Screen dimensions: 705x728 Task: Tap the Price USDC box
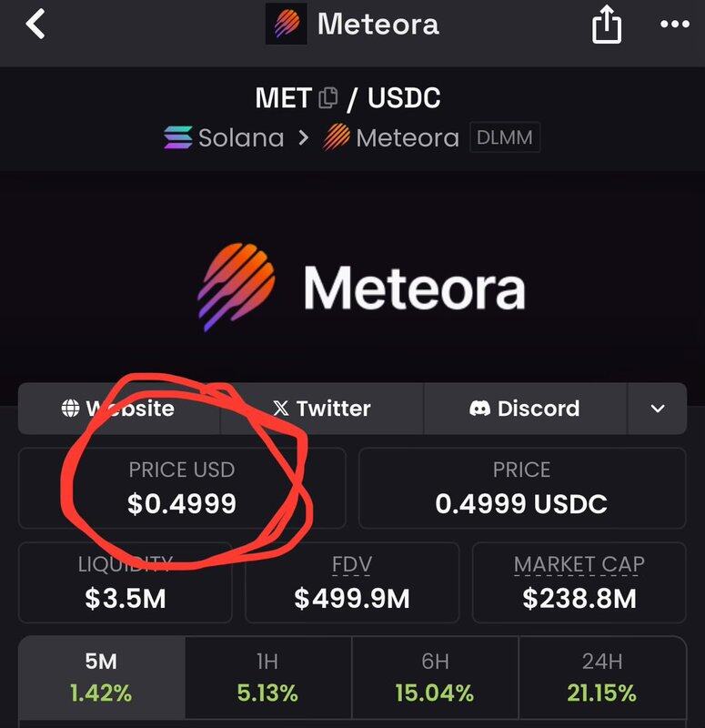pos(522,488)
